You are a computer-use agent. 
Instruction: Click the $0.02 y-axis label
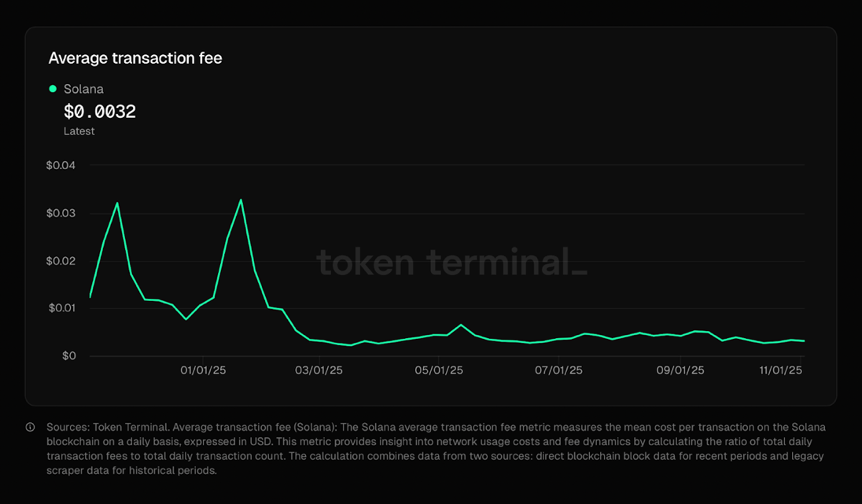click(x=61, y=261)
